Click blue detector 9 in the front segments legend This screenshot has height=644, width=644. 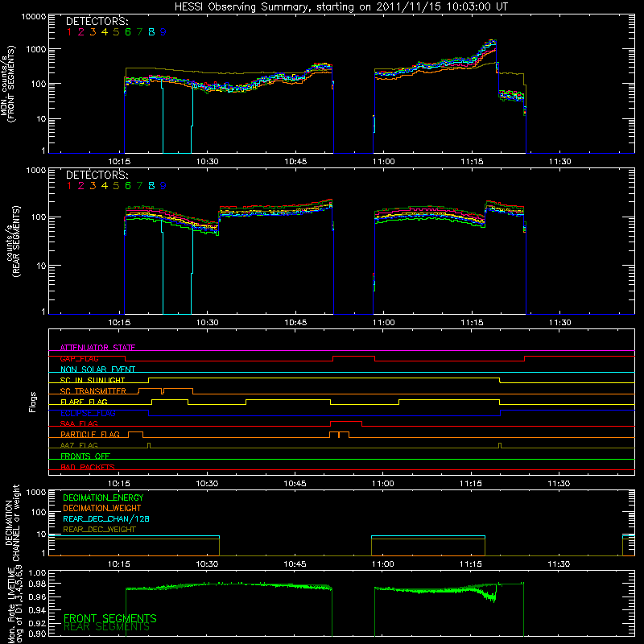163,32
